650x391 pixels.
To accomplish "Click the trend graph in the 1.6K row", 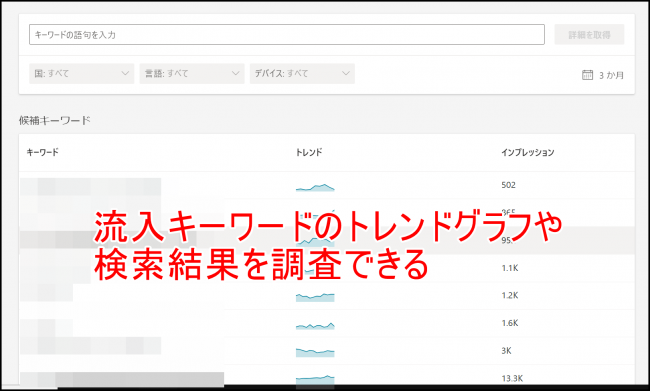I will (x=315, y=326).
